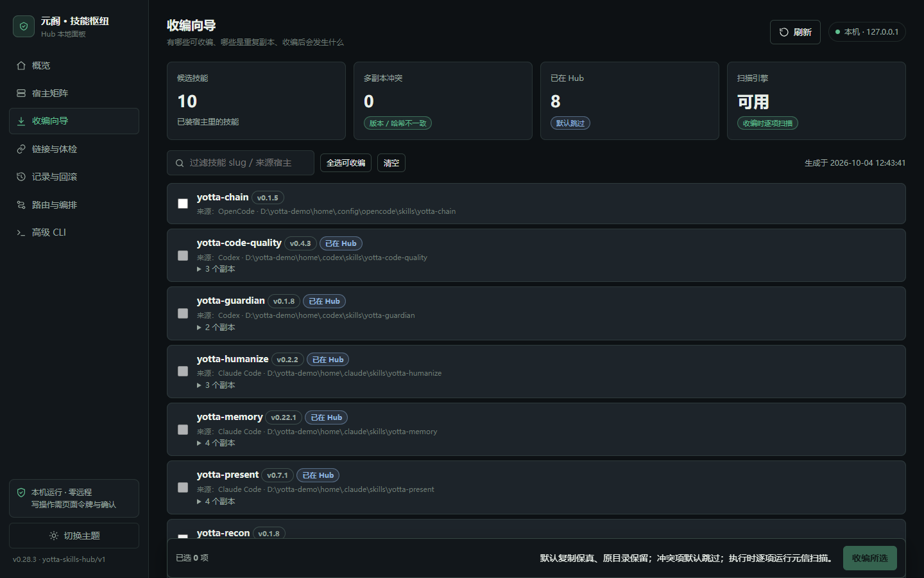Viewport: 924px width, 578px height.
Task: Click the sun icon in 切换主题
Action: [54, 536]
